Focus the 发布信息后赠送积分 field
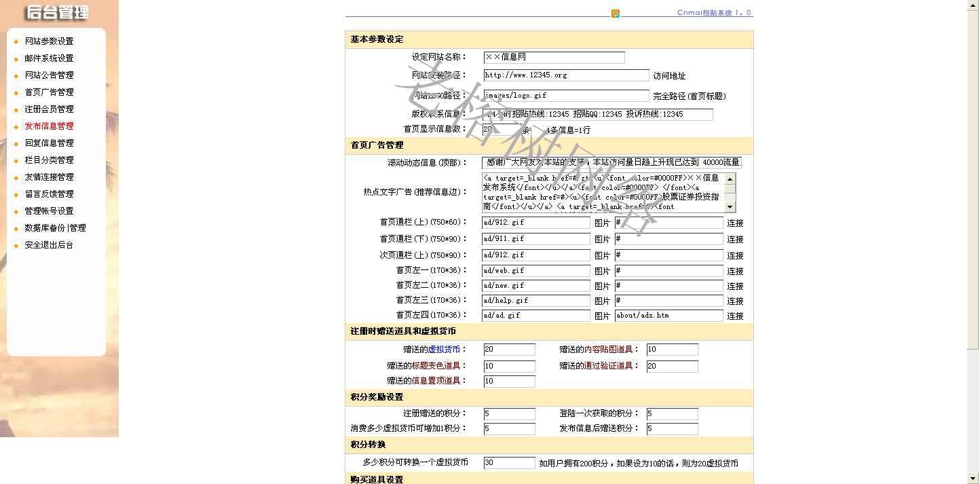This screenshot has width=980, height=484. [x=673, y=429]
